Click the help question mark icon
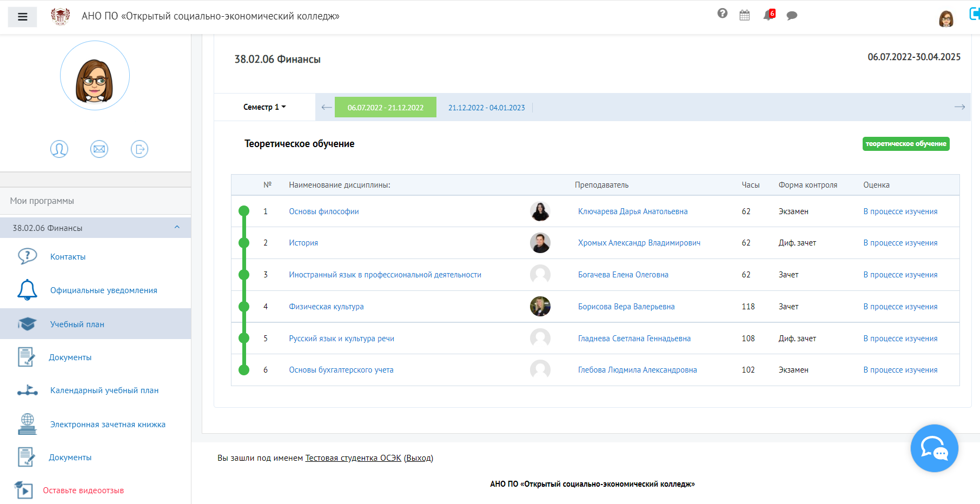Screen dimensions: 980x504 tap(722, 14)
